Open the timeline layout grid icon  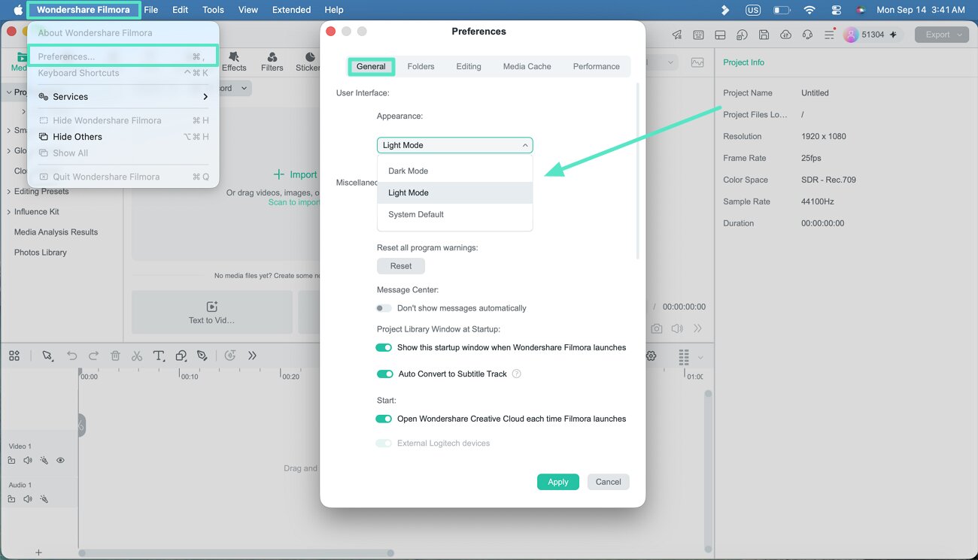[14, 356]
